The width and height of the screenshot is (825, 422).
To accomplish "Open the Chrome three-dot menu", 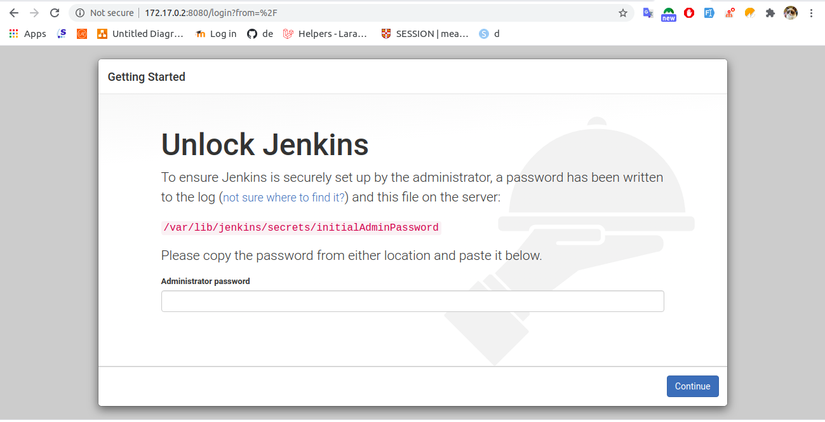I will [x=811, y=13].
